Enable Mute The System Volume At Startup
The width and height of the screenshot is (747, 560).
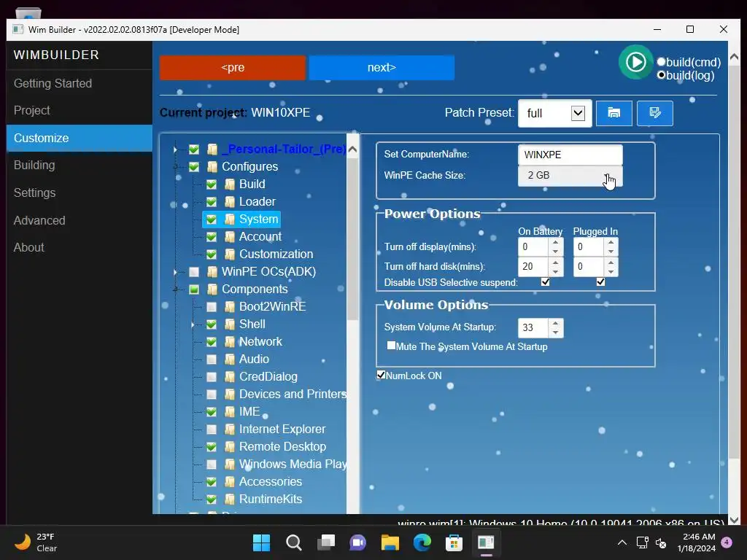click(391, 346)
